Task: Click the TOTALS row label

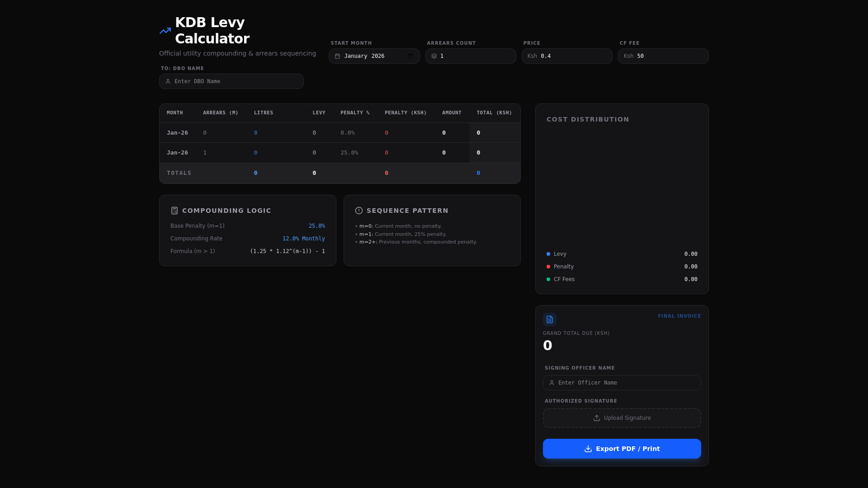Action: [179, 173]
